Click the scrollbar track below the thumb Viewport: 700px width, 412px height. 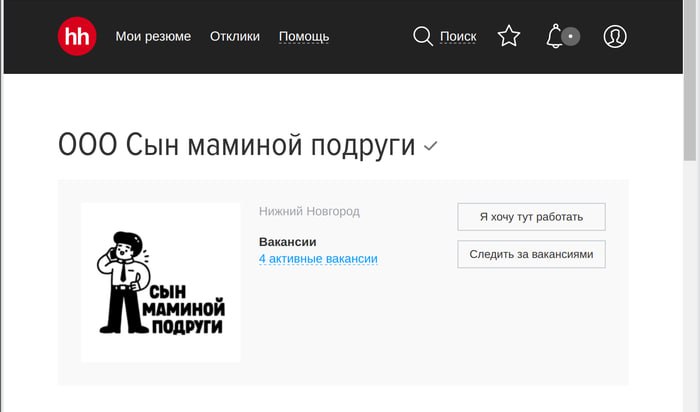[x=690, y=286]
